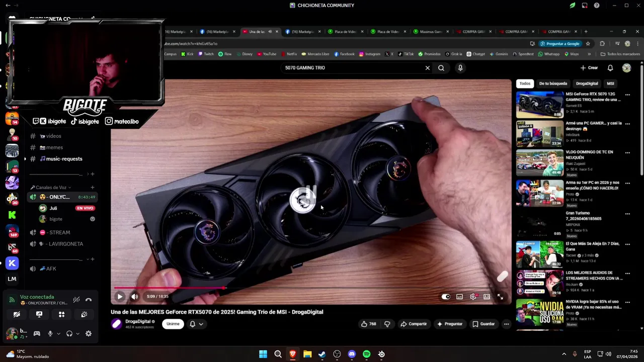Viewport: 644px width, 362px height.
Task: Open the YouTube account avatar menu
Action: [x=626, y=68]
